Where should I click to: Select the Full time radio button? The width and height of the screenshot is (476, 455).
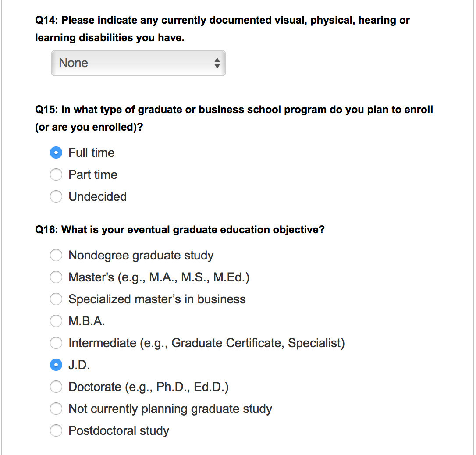click(56, 153)
